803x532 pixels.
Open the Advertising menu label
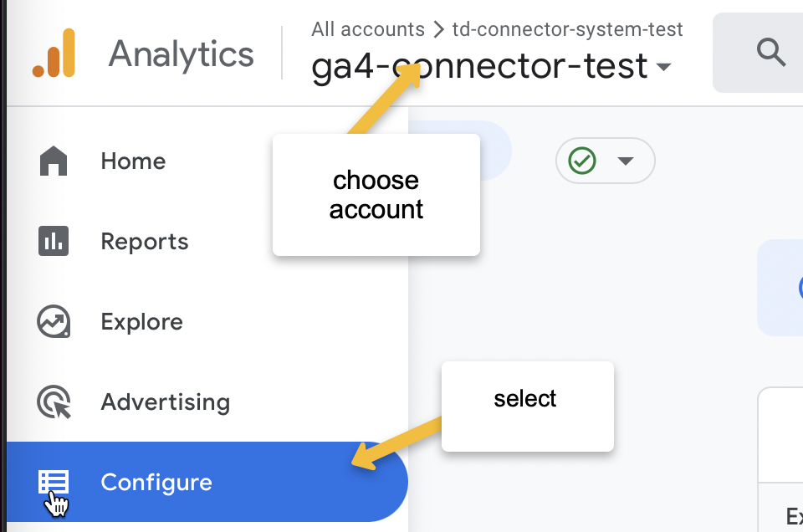[165, 402]
